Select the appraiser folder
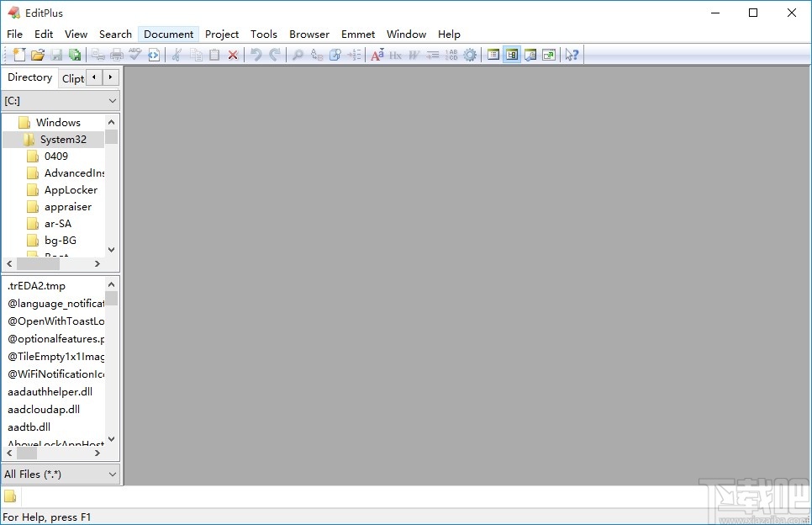Image resolution: width=812 pixels, height=525 pixels. pos(68,207)
